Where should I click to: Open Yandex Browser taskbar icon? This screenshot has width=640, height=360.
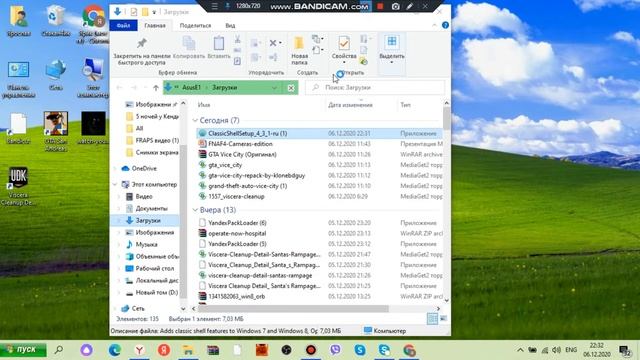tap(140, 350)
